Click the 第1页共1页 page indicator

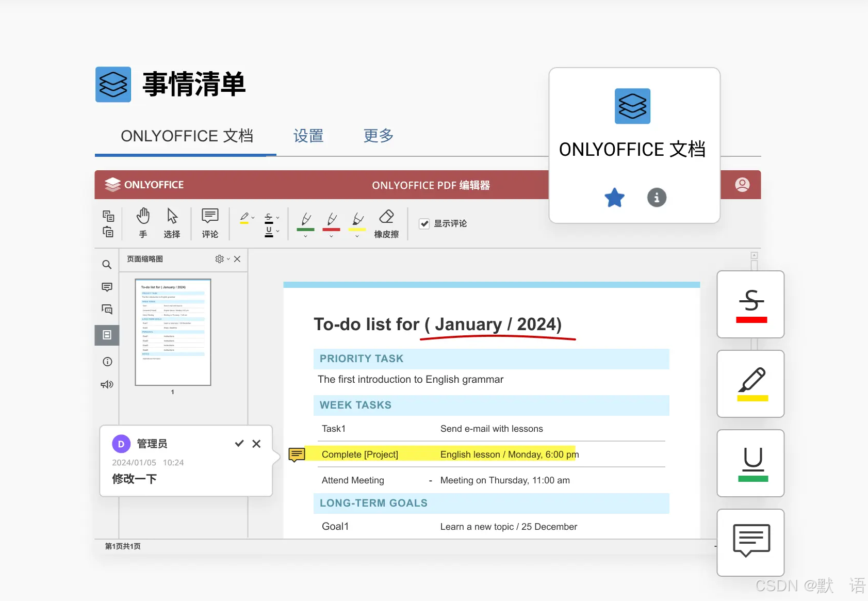coord(123,546)
